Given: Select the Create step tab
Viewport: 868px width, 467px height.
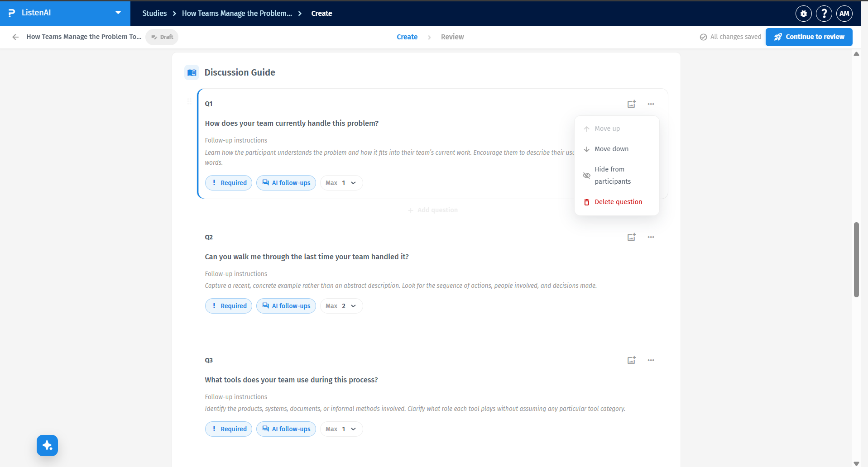Looking at the screenshot, I should point(407,37).
